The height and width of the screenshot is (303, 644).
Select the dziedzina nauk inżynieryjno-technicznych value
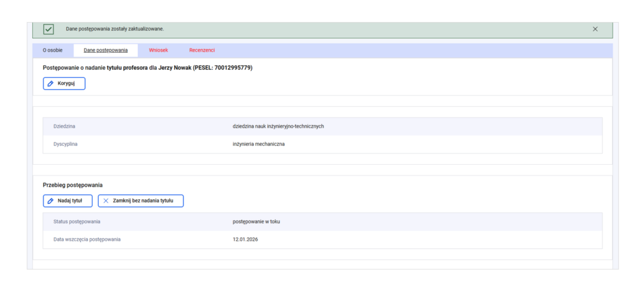pos(278,126)
